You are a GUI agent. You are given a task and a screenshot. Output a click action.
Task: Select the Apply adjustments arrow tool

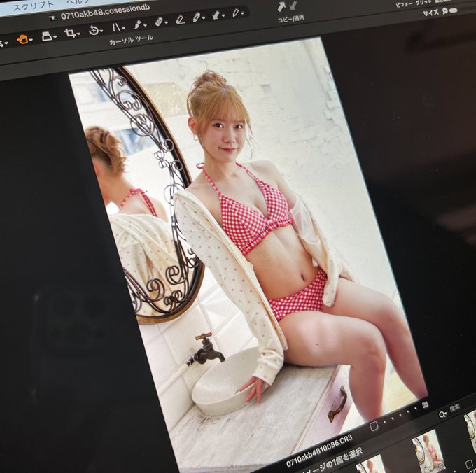coord(216,15)
